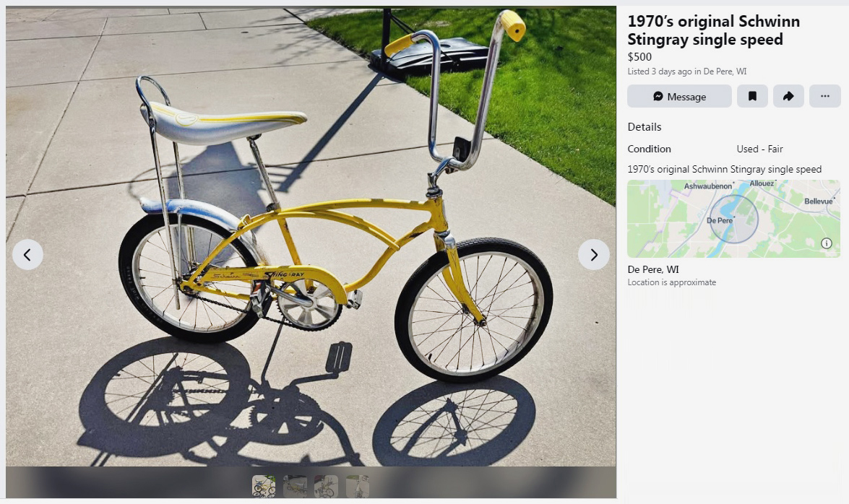Image resolution: width=849 pixels, height=504 pixels.
Task: Click the Allouez label on the map
Action: pos(762,183)
